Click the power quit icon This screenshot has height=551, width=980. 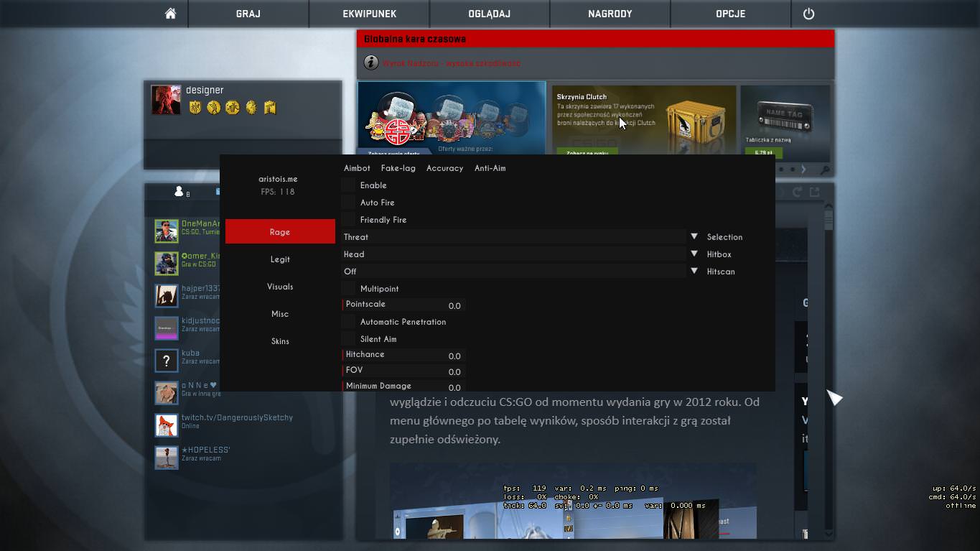click(x=808, y=14)
